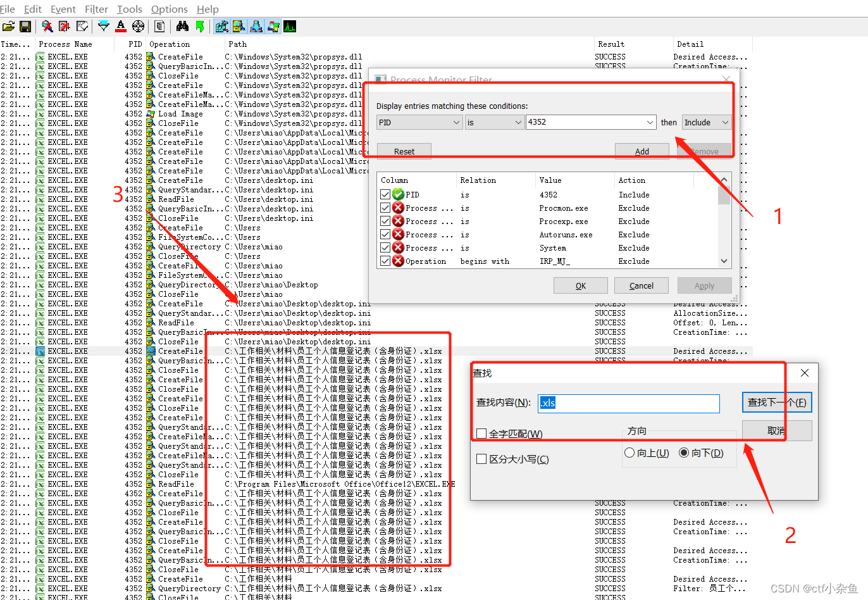Image resolution: width=868 pixels, height=600 pixels.
Task: Click the red Exclude icon of the Procexp.exe filter
Action: 398,221
